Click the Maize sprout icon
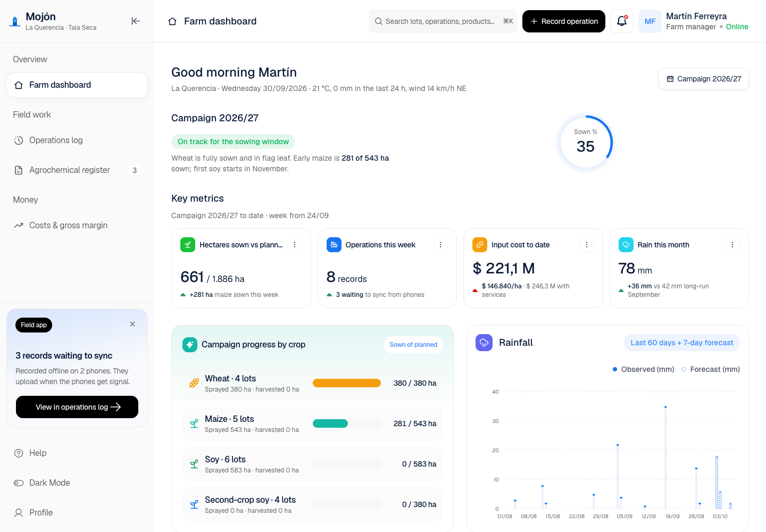 tap(194, 423)
